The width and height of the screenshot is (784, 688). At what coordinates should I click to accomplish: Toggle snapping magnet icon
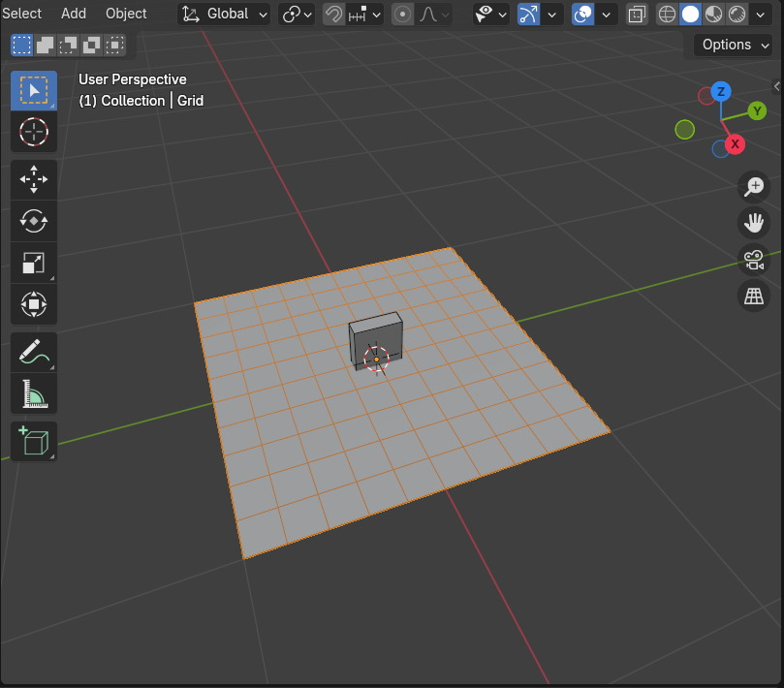[333, 15]
